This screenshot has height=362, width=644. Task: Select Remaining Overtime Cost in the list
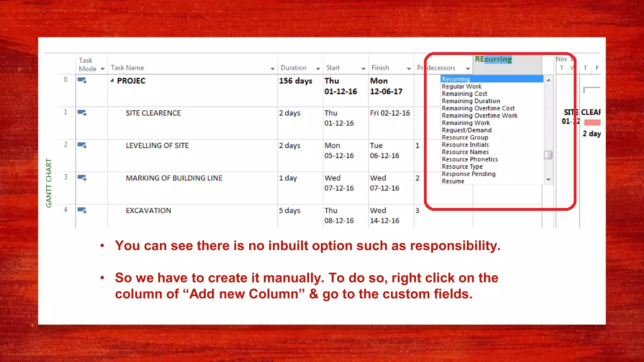(x=492, y=108)
